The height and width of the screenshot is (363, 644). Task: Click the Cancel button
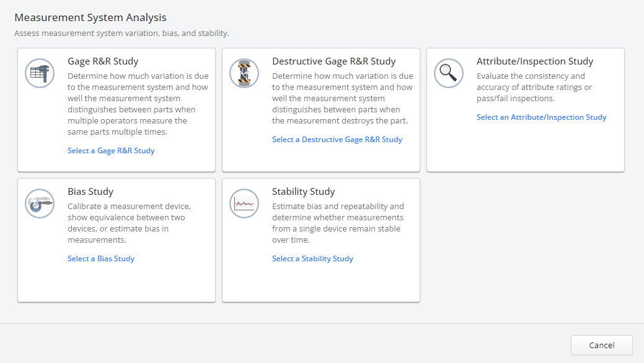(601, 345)
